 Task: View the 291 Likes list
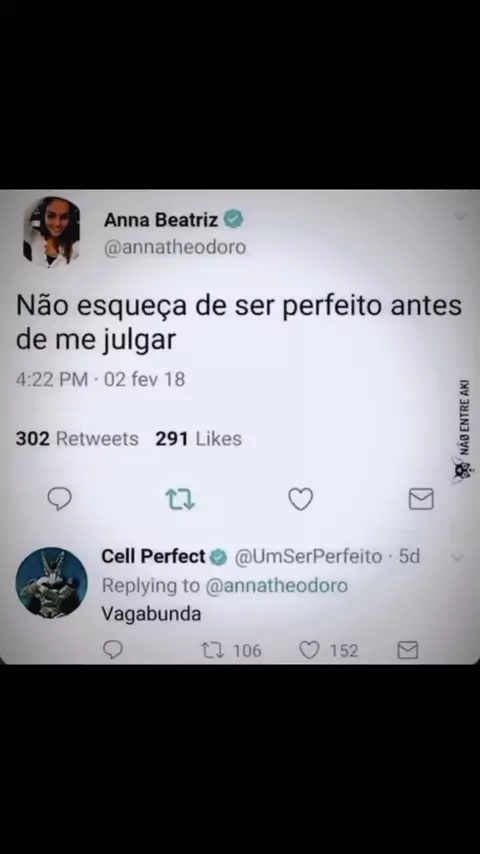(x=198, y=438)
